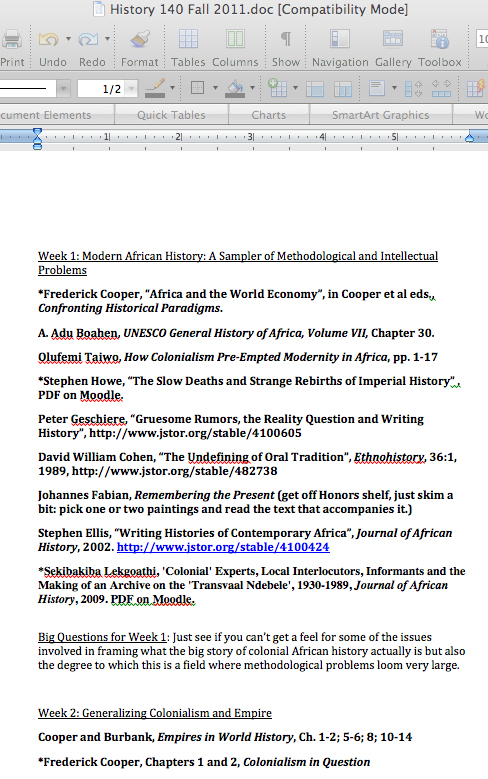The height and width of the screenshot is (779, 488).
Task: Open Undo history dropdown arrow
Action: click(68, 38)
